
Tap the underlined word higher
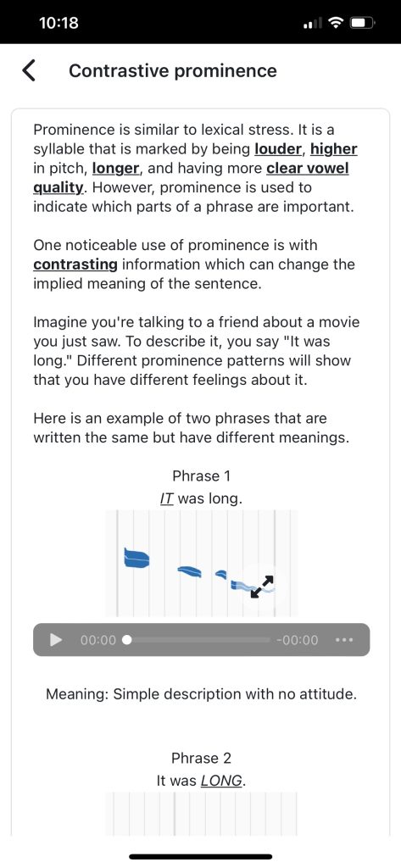point(333,149)
